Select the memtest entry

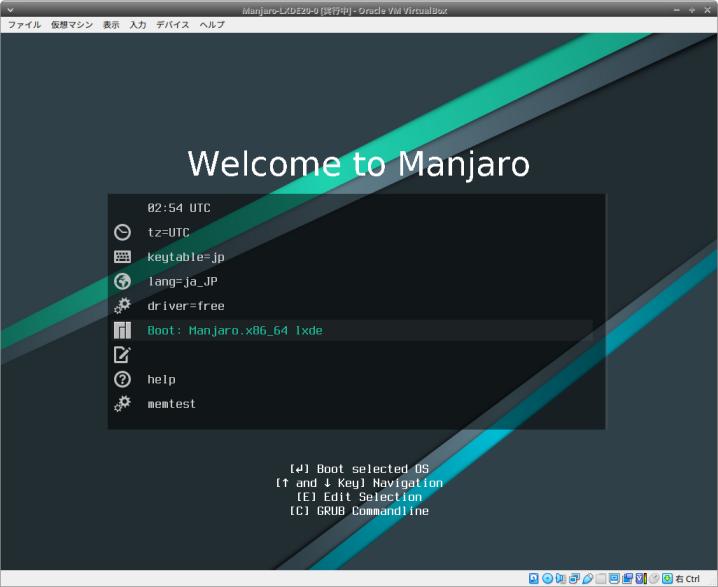pyautogui.click(x=171, y=404)
